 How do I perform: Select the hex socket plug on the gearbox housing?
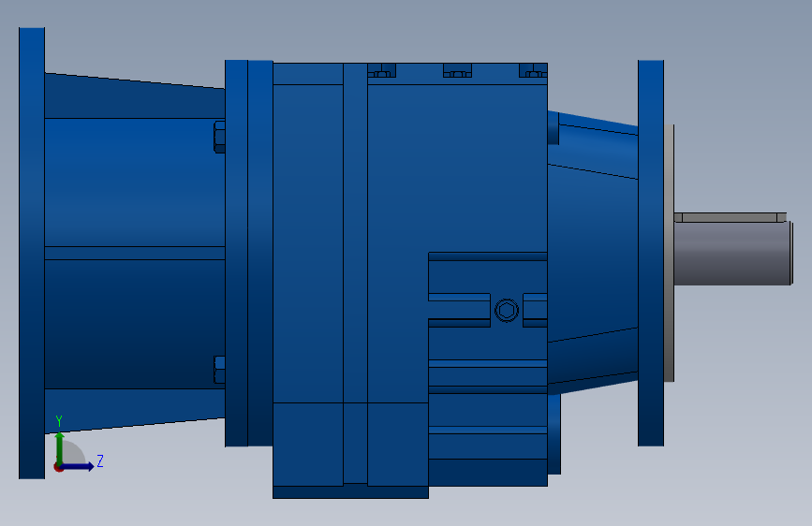pos(507,311)
